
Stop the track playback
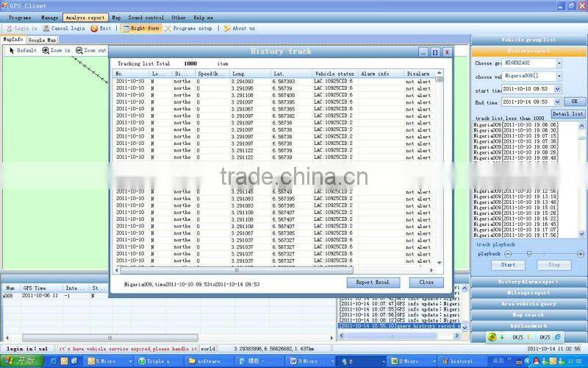[554, 265]
